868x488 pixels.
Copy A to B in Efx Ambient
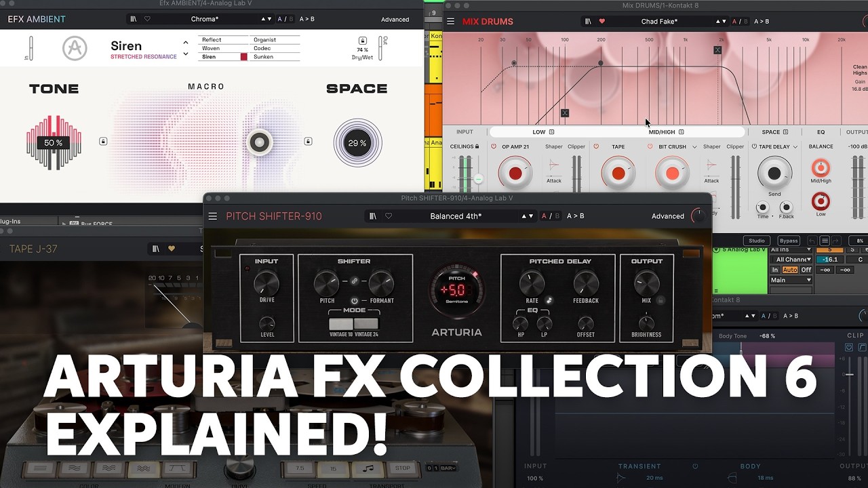[307, 19]
